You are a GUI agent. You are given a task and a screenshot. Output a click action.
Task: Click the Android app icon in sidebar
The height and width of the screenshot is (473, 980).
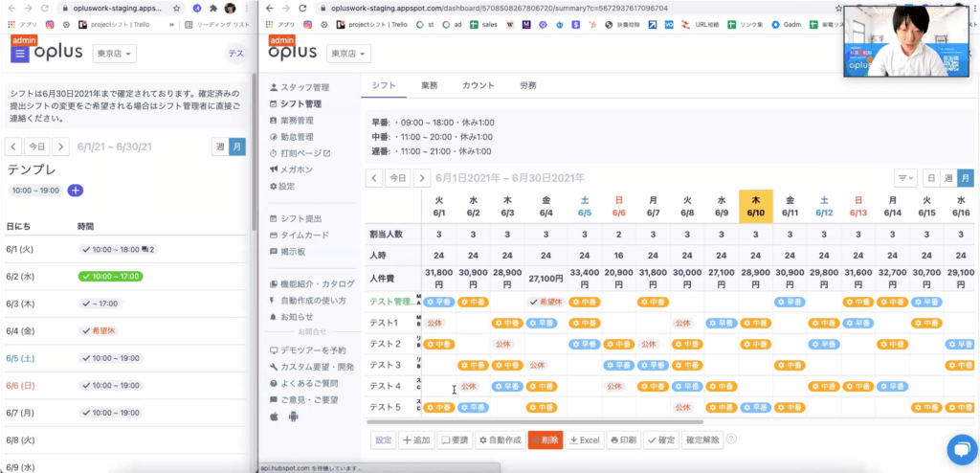[x=293, y=417]
